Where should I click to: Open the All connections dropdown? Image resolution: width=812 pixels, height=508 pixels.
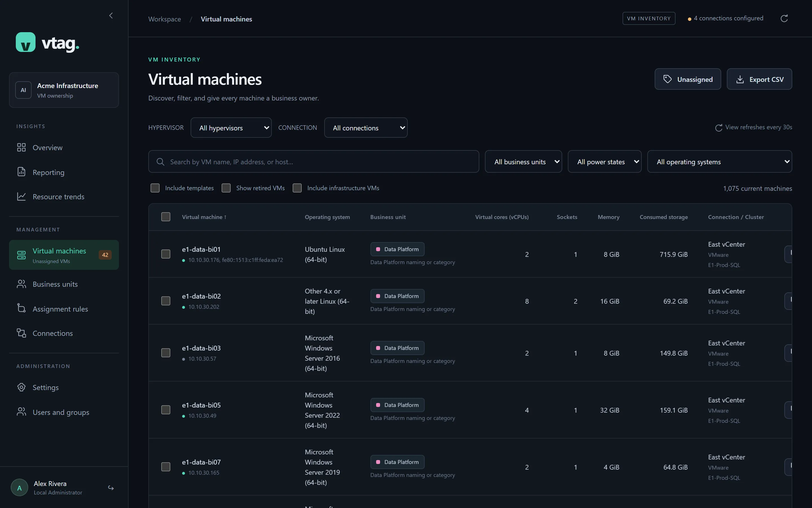click(366, 128)
